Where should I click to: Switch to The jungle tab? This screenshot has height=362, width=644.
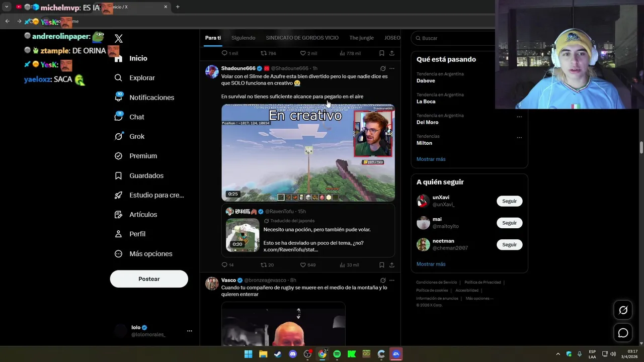361,38
